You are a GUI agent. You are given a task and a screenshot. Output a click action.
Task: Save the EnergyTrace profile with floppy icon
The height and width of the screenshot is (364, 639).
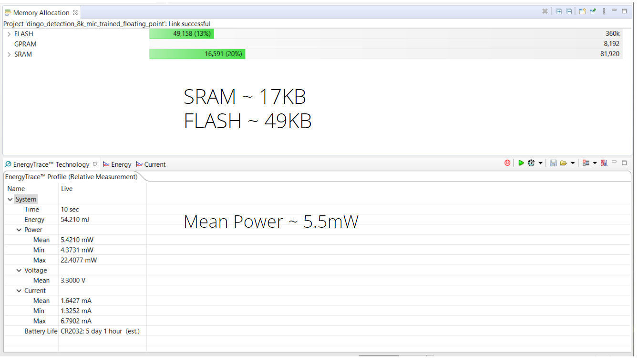(x=553, y=163)
